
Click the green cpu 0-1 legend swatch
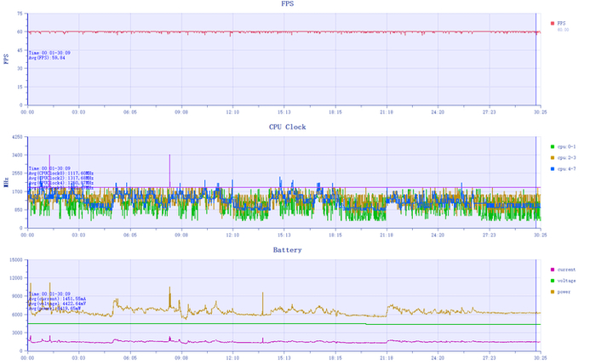[x=553, y=146]
